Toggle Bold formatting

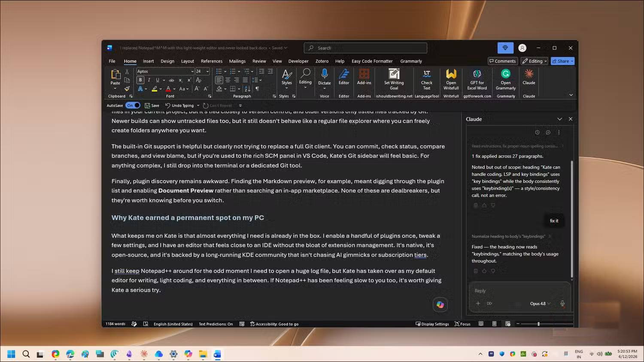tap(140, 80)
